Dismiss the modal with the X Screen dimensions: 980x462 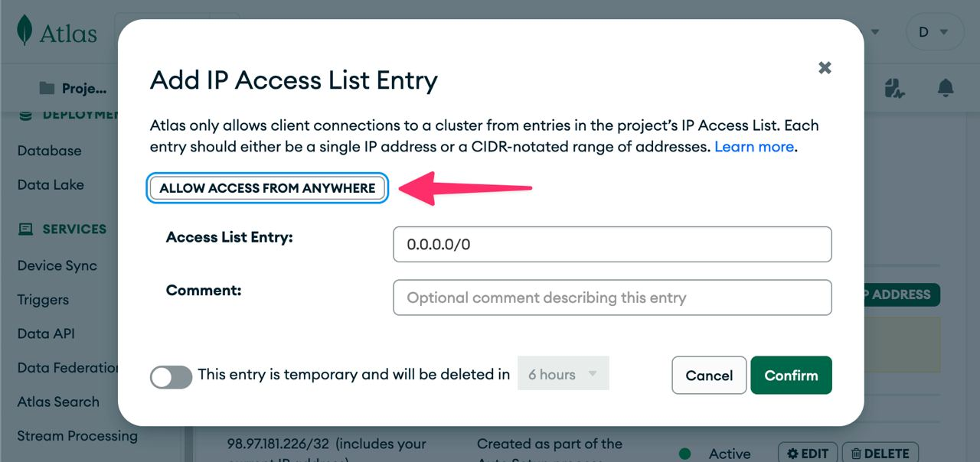[x=825, y=67]
